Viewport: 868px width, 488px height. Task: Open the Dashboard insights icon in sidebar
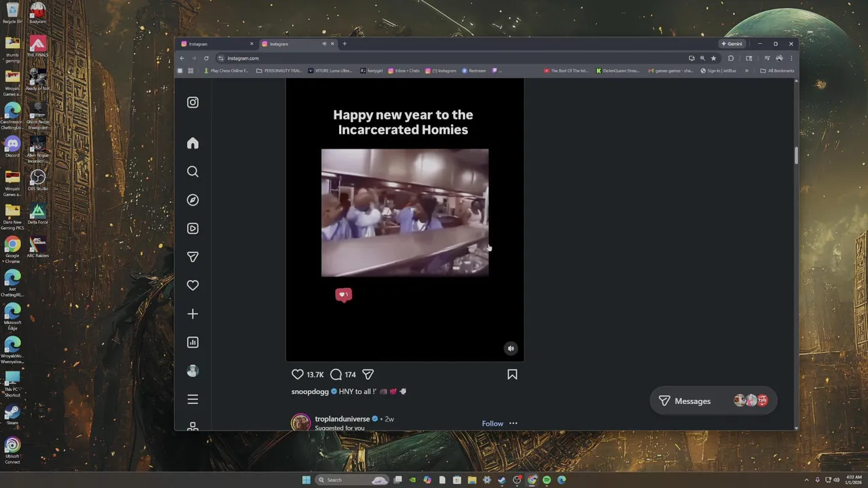click(x=193, y=342)
